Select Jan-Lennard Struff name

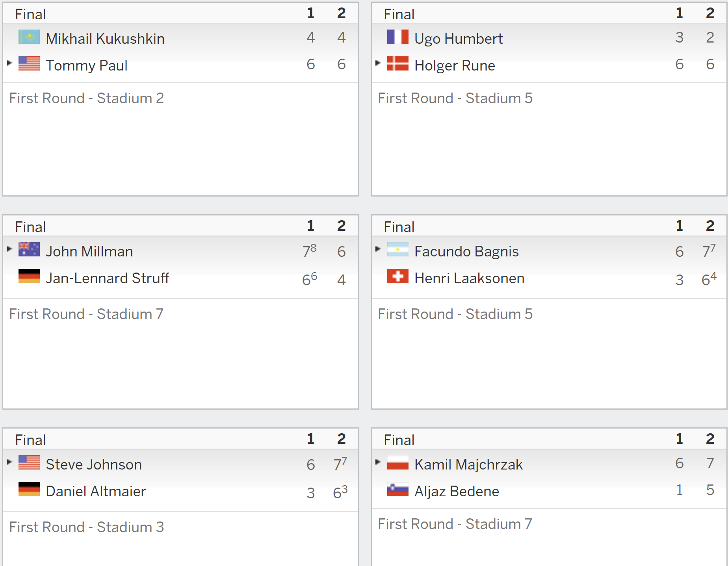click(x=107, y=278)
